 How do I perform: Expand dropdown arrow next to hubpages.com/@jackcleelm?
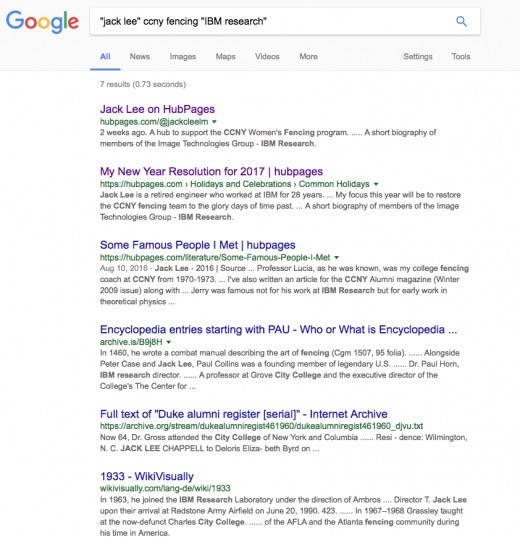pos(214,122)
